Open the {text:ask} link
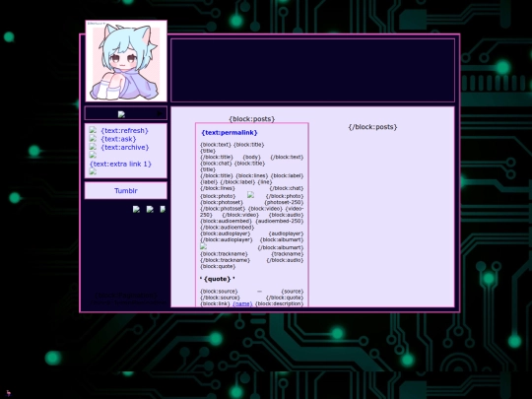Viewport: 532px width, 399px height. (x=118, y=139)
